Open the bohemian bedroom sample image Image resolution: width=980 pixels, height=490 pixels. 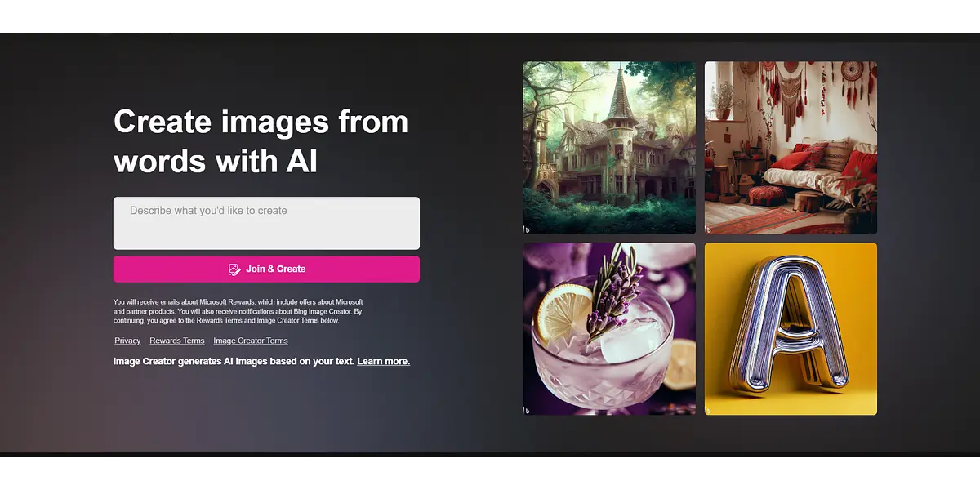[x=791, y=147]
